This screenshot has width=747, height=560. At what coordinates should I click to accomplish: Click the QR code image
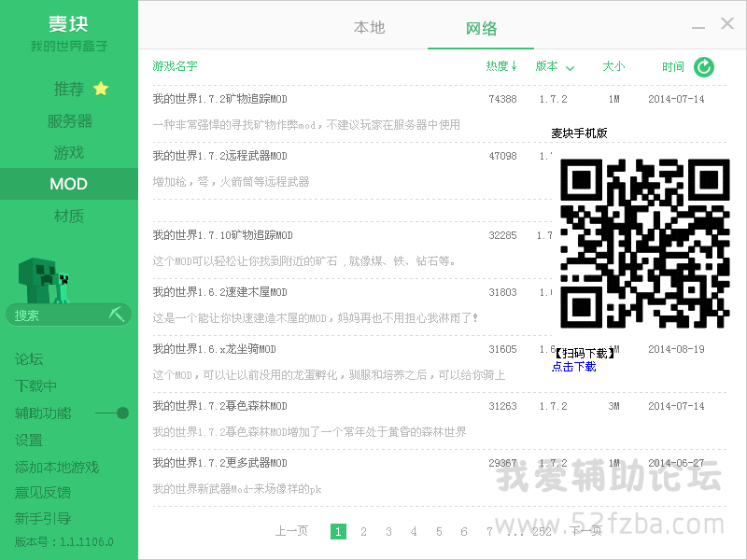click(645, 244)
